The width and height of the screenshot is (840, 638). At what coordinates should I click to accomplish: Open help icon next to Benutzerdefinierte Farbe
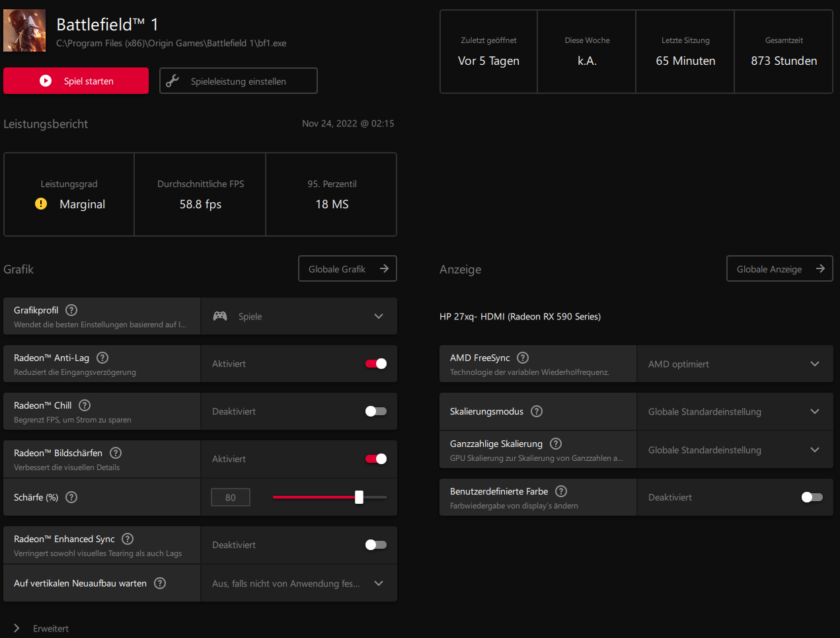click(561, 491)
